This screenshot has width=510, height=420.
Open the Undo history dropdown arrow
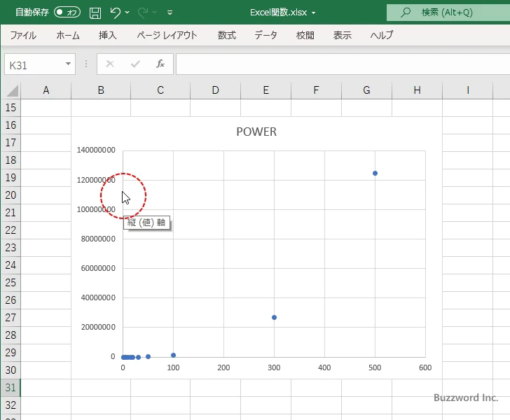[127, 13]
